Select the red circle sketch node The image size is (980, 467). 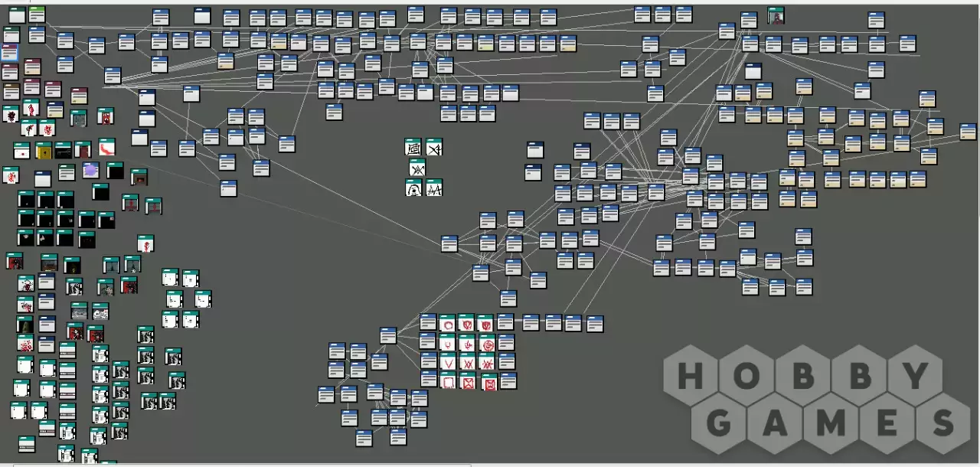(x=447, y=323)
